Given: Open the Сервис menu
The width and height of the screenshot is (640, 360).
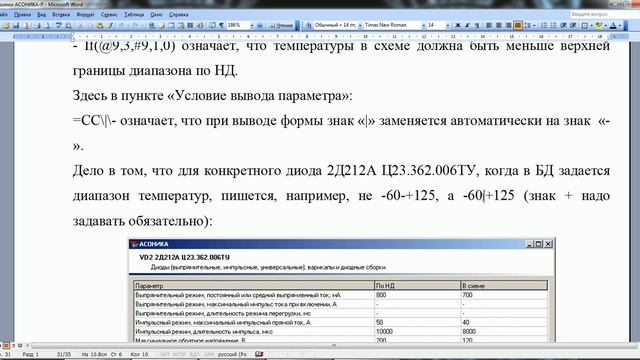Looking at the screenshot, I should click(x=109, y=14).
